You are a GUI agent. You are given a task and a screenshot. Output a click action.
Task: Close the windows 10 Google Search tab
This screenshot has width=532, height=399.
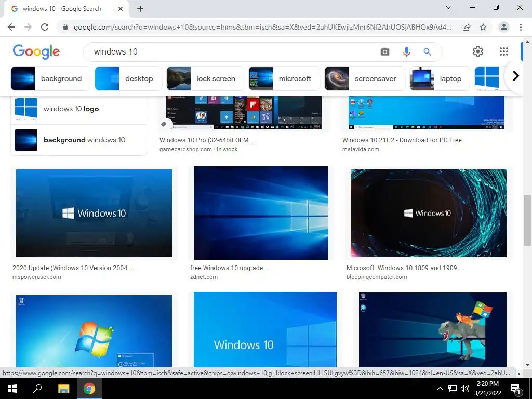click(121, 9)
